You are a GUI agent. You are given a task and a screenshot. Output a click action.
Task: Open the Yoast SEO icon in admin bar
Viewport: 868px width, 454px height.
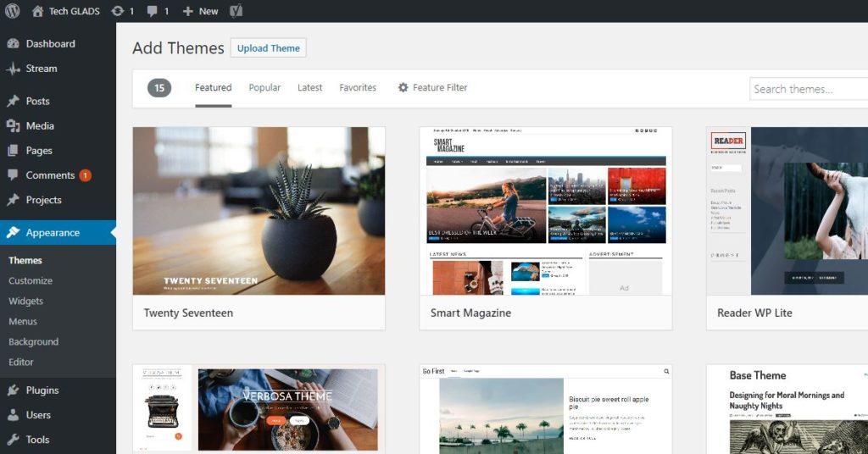(236, 11)
